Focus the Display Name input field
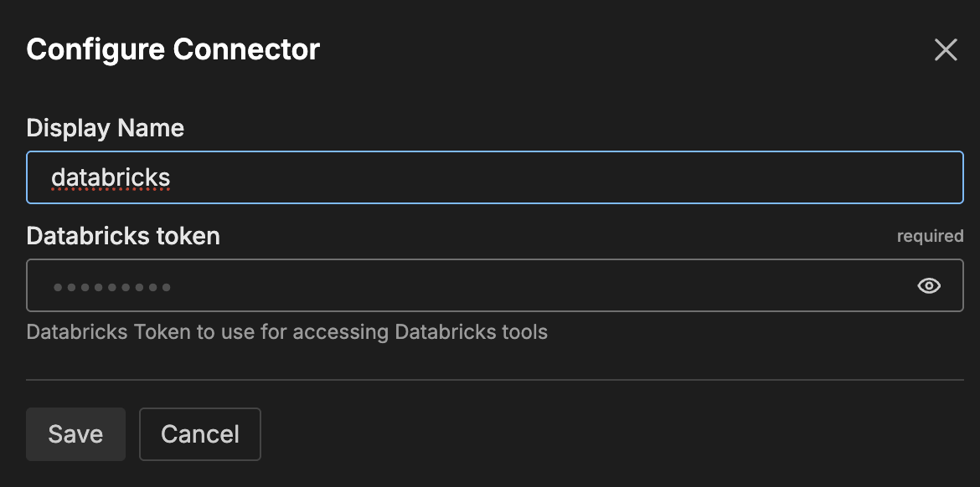980x487 pixels. coord(494,177)
